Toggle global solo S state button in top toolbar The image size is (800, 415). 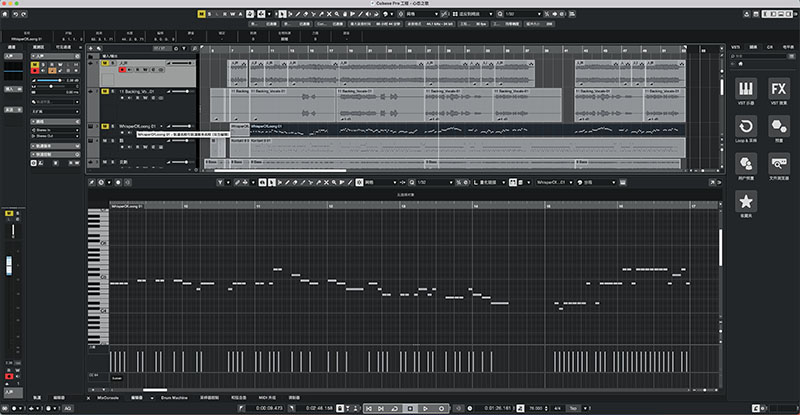click(209, 14)
